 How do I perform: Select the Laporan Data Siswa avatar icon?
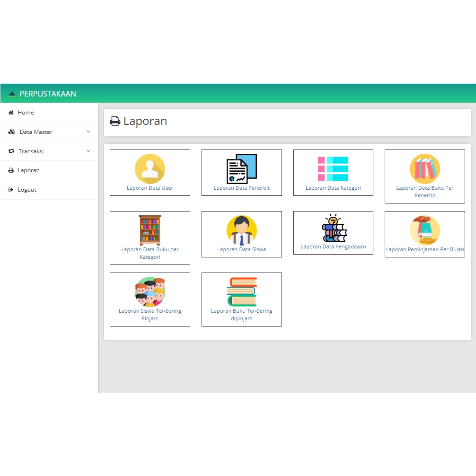click(x=241, y=229)
